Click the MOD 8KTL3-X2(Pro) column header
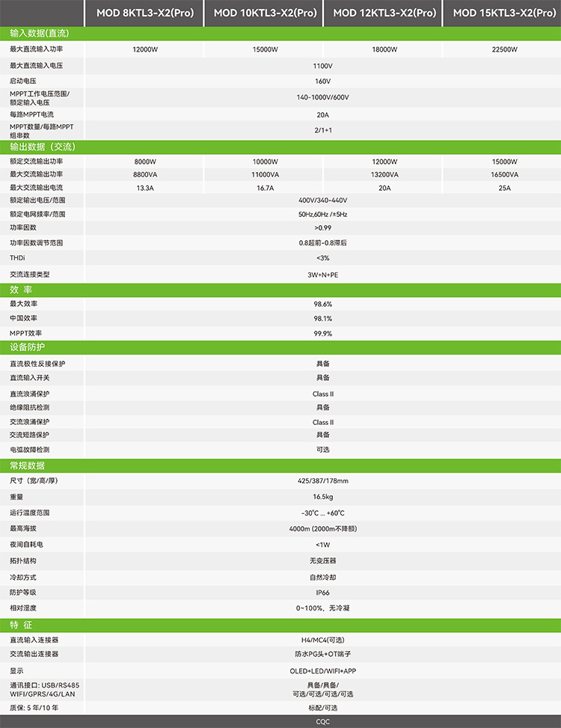Image resolution: width=561 pixels, height=728 pixels. click(144, 13)
